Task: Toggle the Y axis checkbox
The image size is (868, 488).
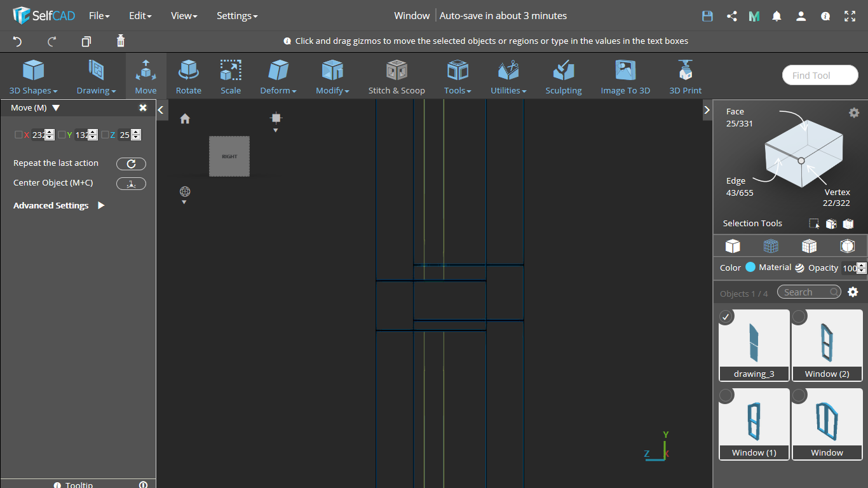Action: click(62, 135)
